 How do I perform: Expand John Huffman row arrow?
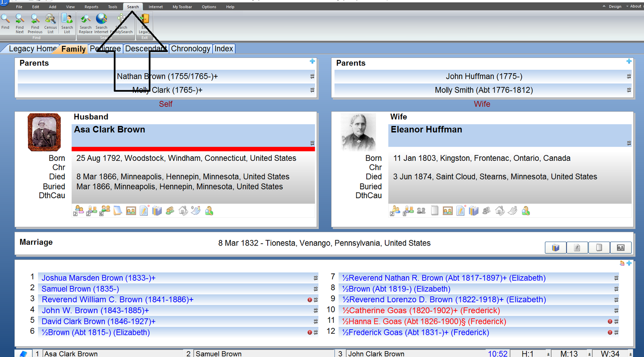coord(629,76)
